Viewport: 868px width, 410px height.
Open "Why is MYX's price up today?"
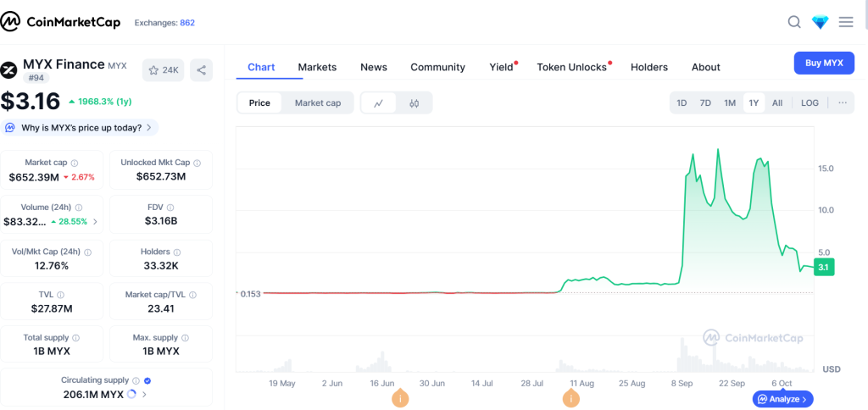(x=79, y=128)
